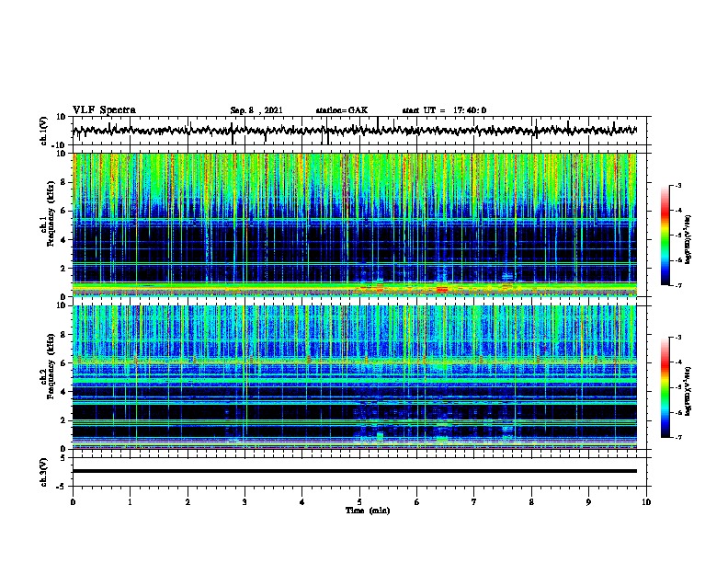Click time axis tick label "1"

tap(130, 501)
